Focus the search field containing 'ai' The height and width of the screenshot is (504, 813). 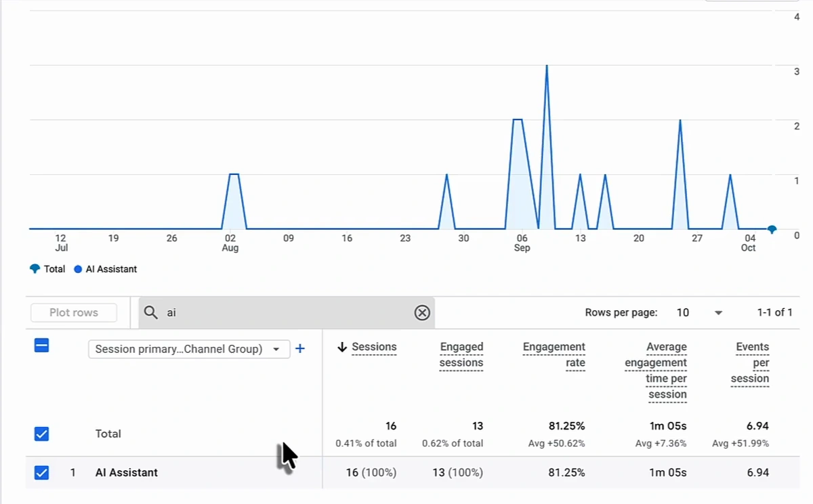coord(287,312)
